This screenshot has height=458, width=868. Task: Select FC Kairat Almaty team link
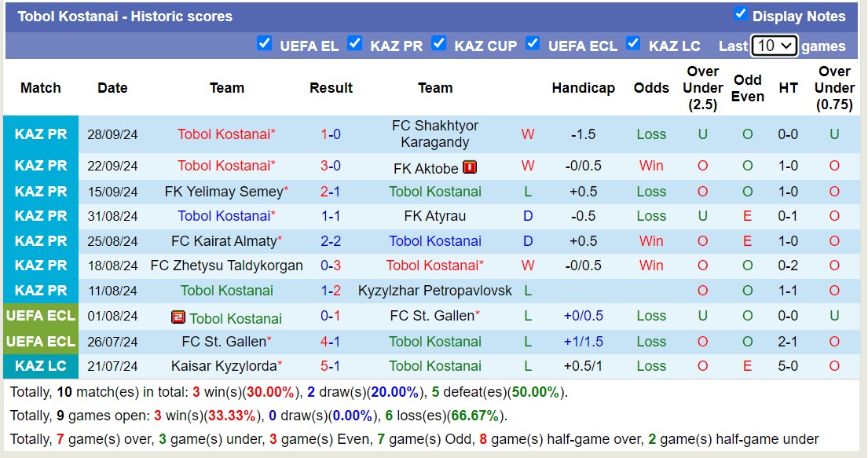point(224,241)
